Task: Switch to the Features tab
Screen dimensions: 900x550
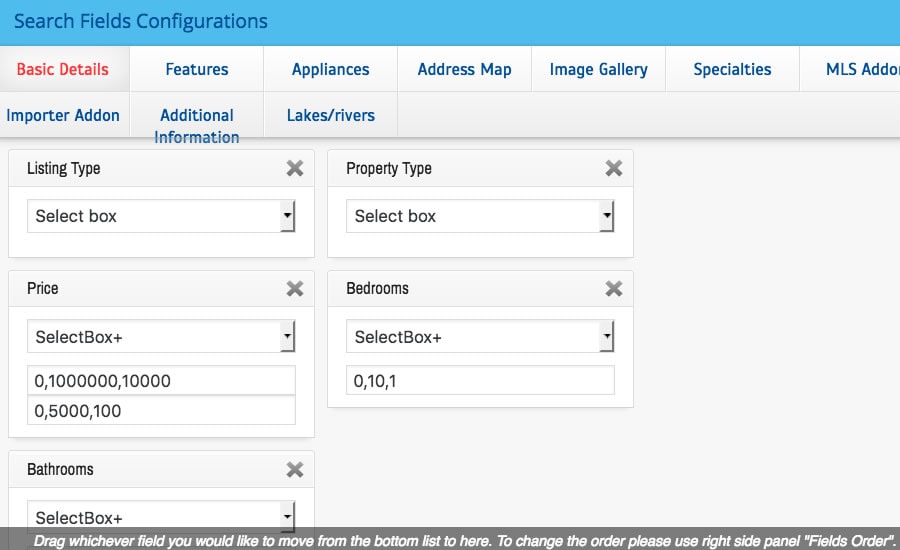Action: click(197, 69)
